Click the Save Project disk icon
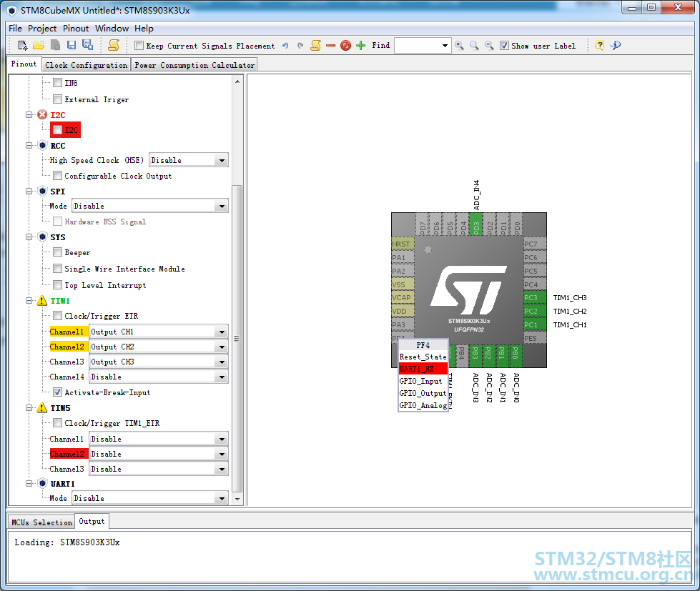Viewport: 700px width, 591px height. pos(72,45)
